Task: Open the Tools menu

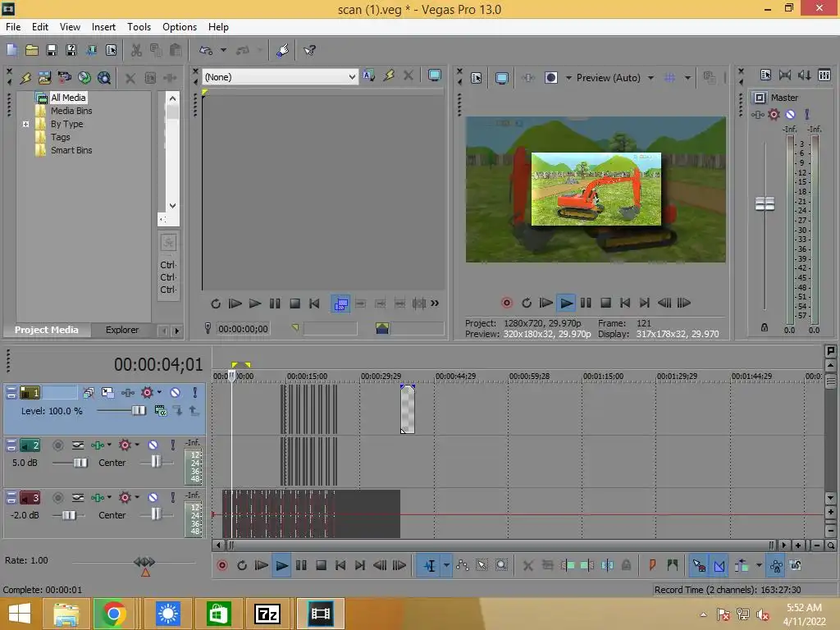Action: (x=139, y=27)
